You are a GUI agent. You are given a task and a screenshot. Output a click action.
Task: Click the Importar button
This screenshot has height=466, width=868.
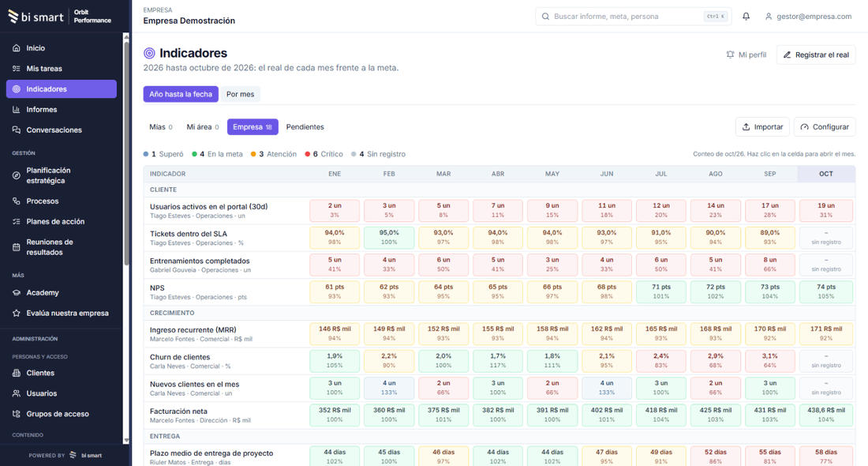coord(762,127)
